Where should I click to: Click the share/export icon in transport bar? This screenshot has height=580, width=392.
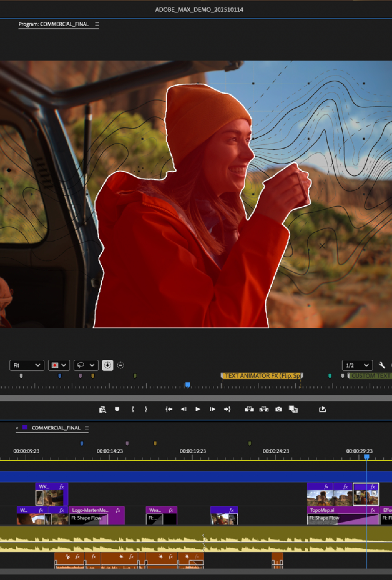(x=322, y=409)
